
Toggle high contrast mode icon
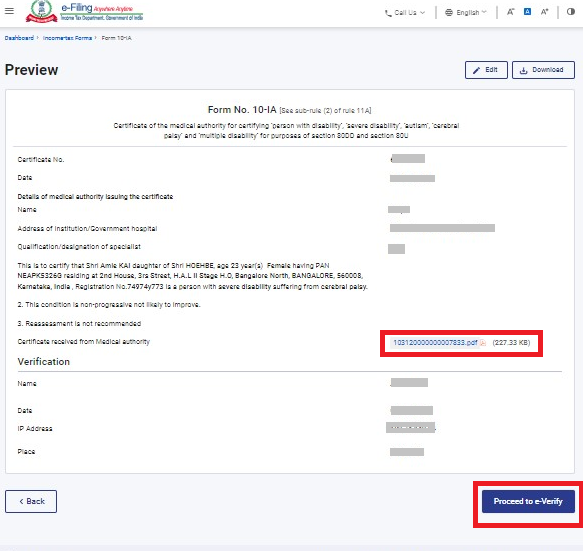click(x=571, y=12)
